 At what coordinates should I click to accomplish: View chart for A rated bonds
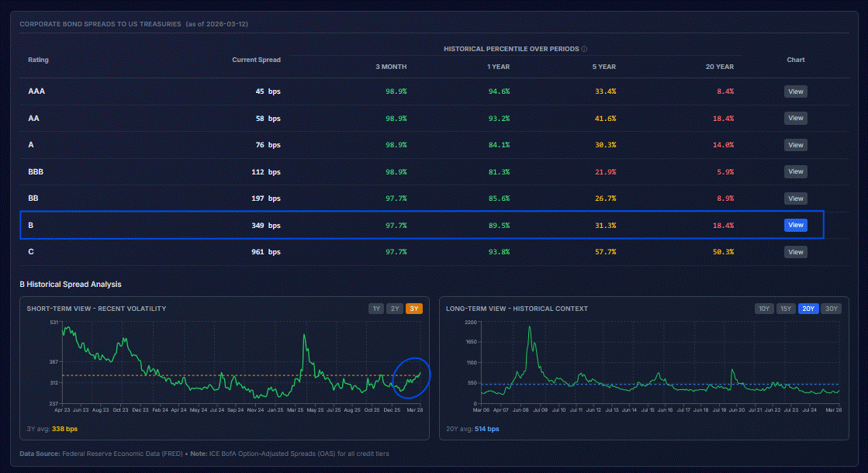tap(795, 145)
